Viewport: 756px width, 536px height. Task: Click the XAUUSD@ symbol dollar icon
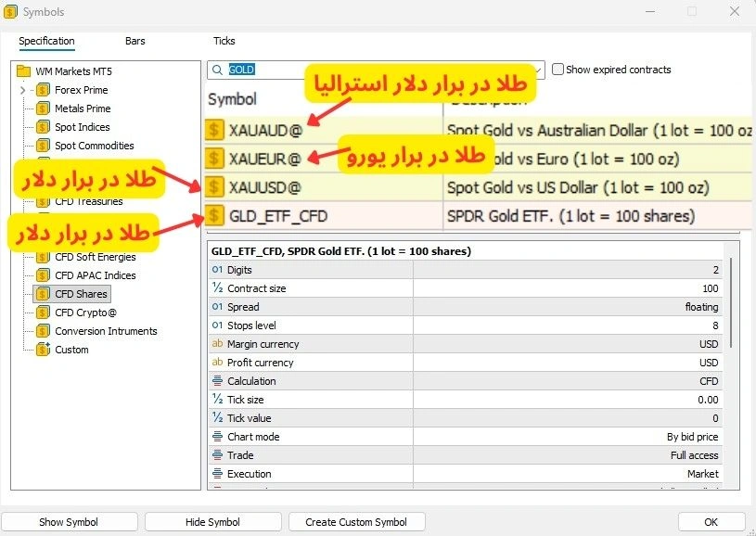click(x=214, y=187)
